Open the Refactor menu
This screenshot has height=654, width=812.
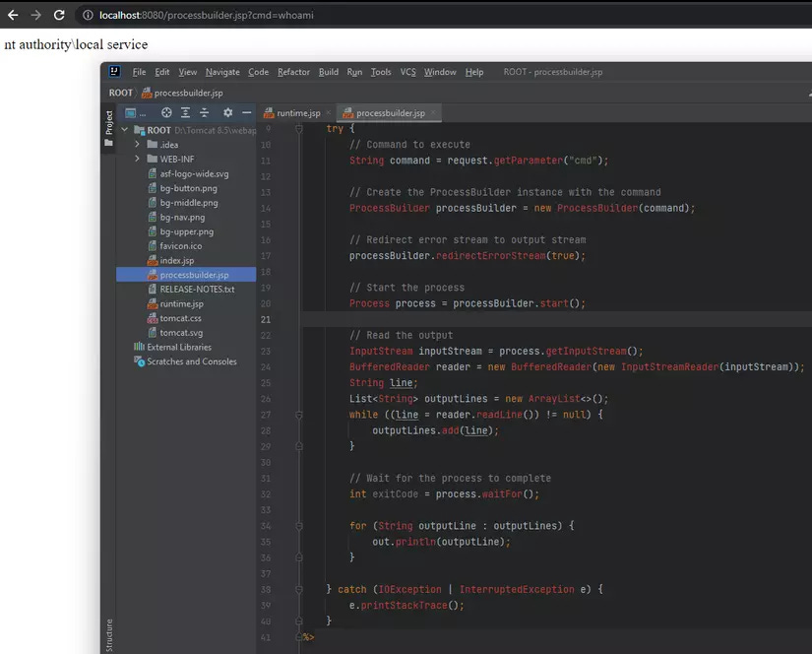[x=293, y=72]
